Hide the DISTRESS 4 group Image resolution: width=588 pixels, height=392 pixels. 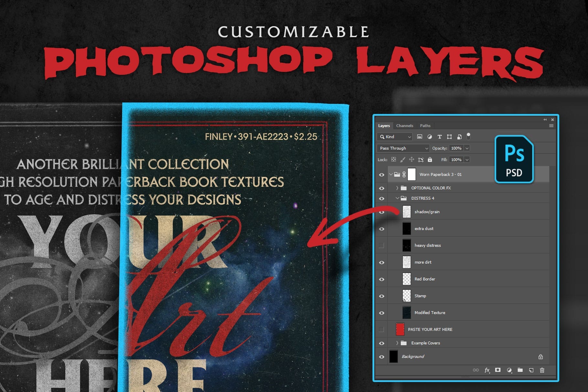click(x=382, y=199)
